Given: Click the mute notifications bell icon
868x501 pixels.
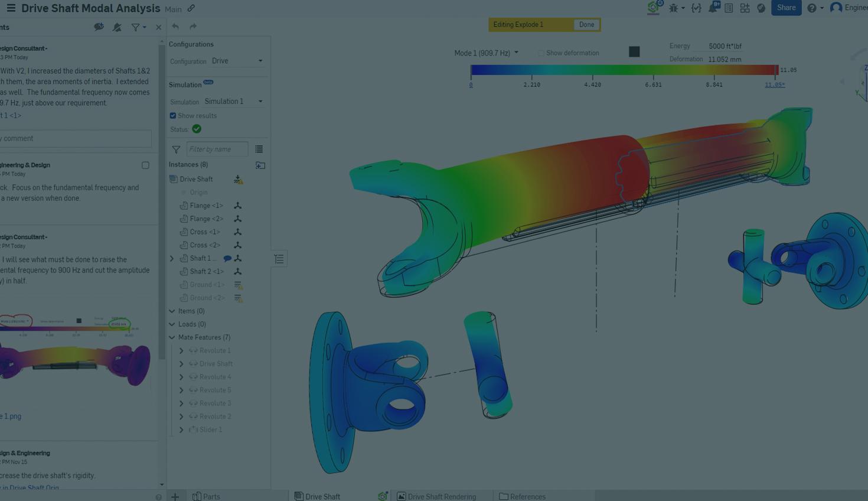Looking at the screenshot, I should (117, 27).
